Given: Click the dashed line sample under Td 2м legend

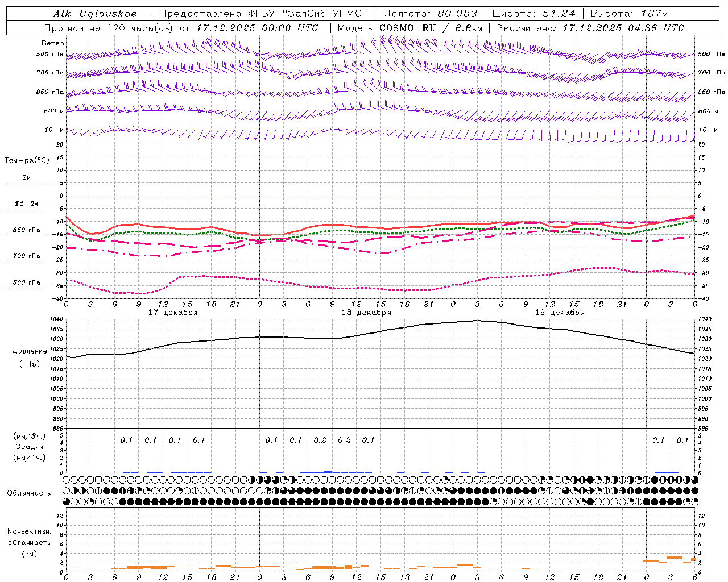Looking at the screenshot, I should click(26, 210).
